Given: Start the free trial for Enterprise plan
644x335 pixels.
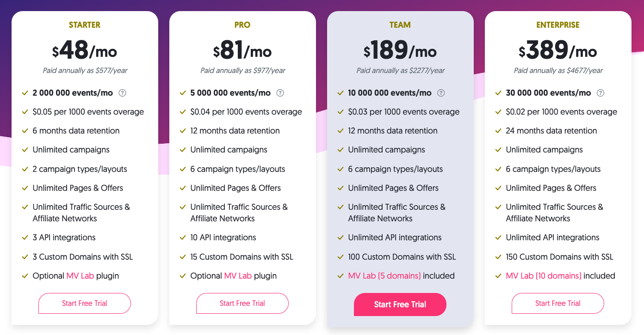Looking at the screenshot, I should pyautogui.click(x=558, y=304).
